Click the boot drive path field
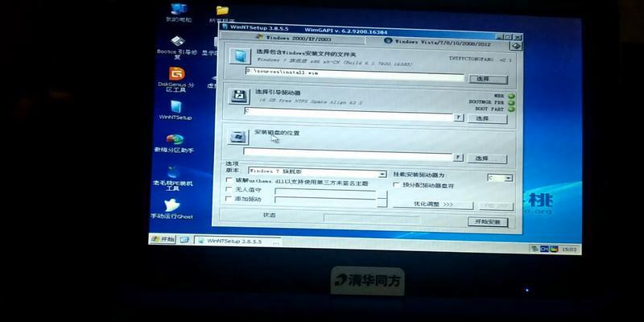This screenshot has width=644, height=322. click(349, 114)
